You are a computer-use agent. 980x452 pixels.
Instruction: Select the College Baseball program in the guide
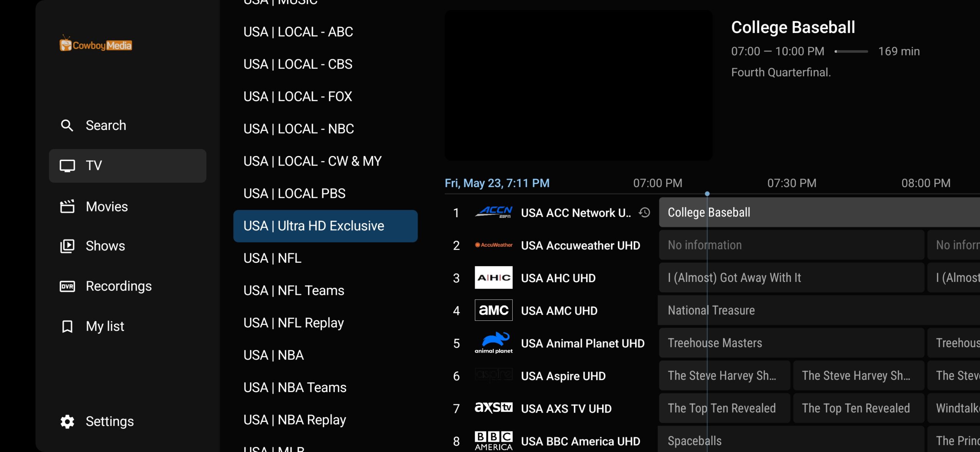(819, 212)
